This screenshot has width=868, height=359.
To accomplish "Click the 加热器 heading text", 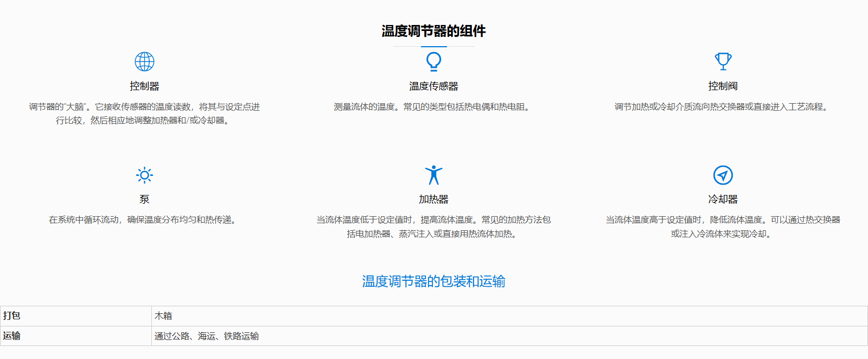I will click(x=433, y=199).
